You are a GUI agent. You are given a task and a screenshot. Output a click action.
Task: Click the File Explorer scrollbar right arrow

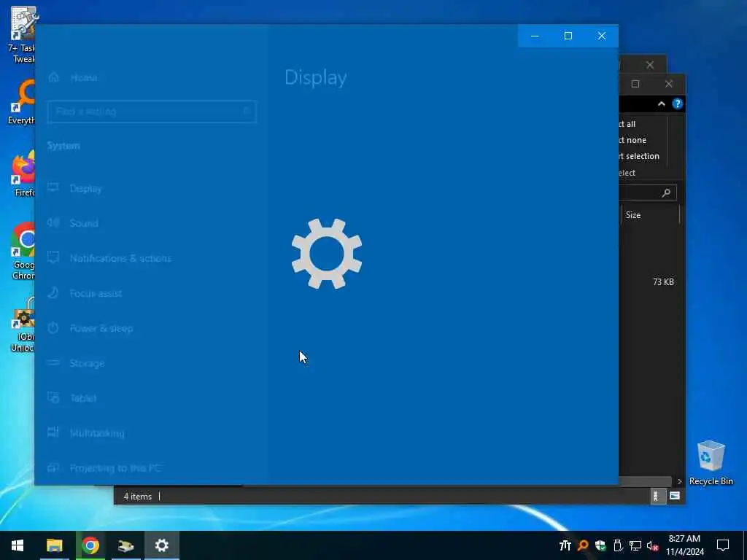click(x=679, y=481)
